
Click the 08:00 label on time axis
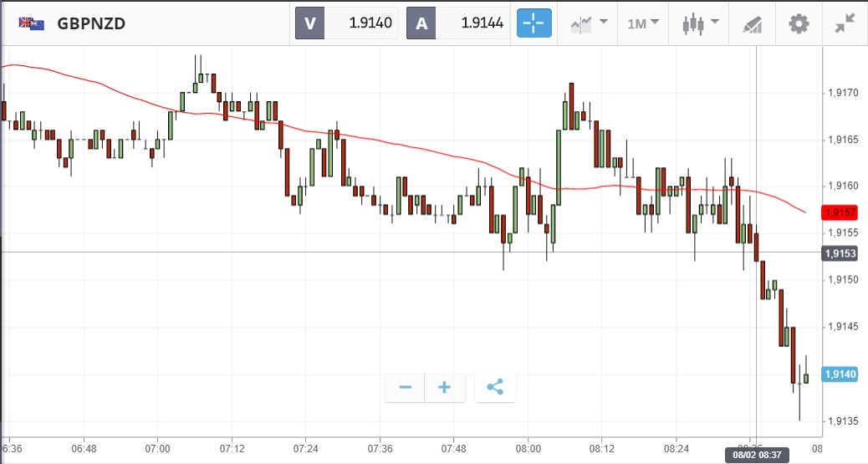(x=528, y=449)
